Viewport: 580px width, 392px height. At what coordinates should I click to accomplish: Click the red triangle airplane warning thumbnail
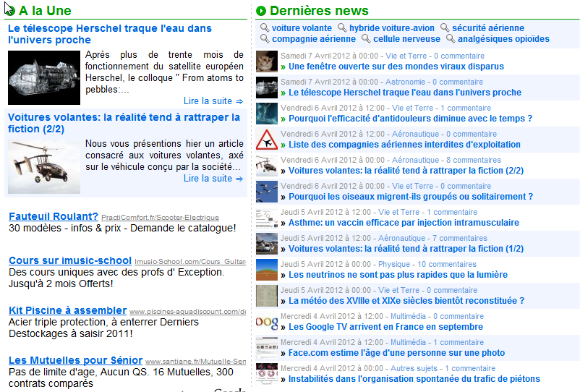click(267, 140)
